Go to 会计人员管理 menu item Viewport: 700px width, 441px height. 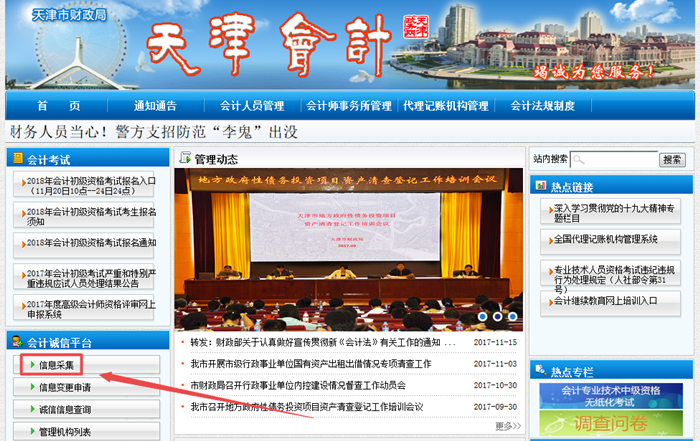251,106
